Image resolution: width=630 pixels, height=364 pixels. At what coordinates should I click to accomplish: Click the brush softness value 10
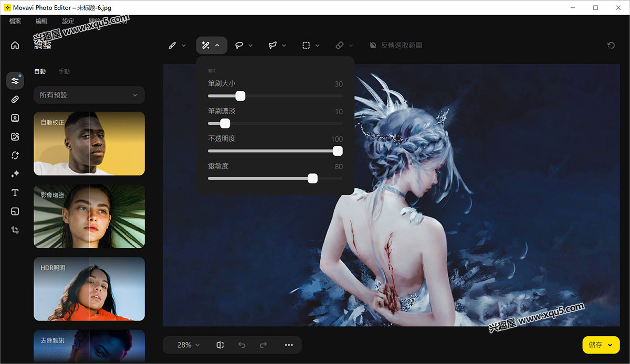(339, 112)
